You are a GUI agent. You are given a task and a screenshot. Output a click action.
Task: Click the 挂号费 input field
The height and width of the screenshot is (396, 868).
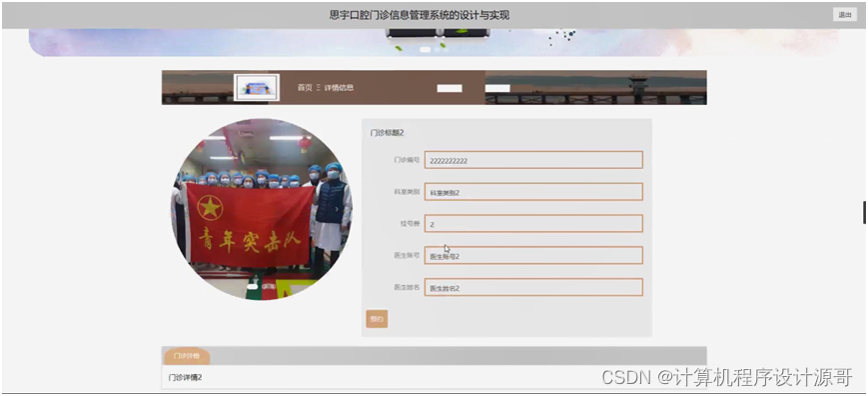533,224
